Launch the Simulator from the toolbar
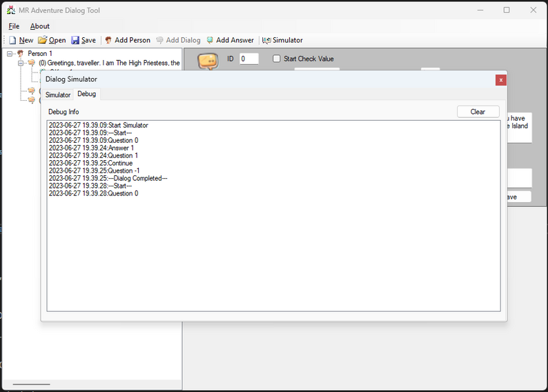The width and height of the screenshot is (548, 392). point(282,40)
